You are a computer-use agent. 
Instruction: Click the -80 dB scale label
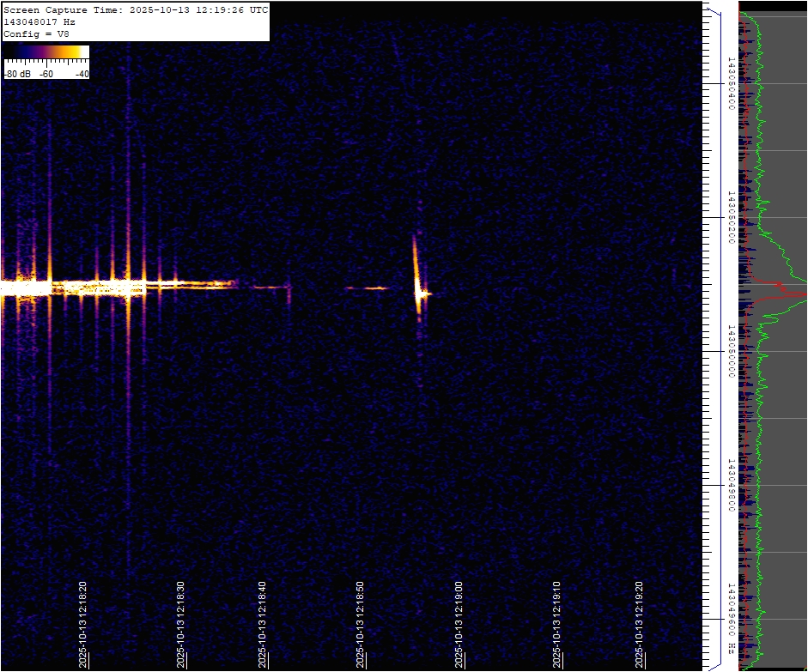[x=18, y=74]
